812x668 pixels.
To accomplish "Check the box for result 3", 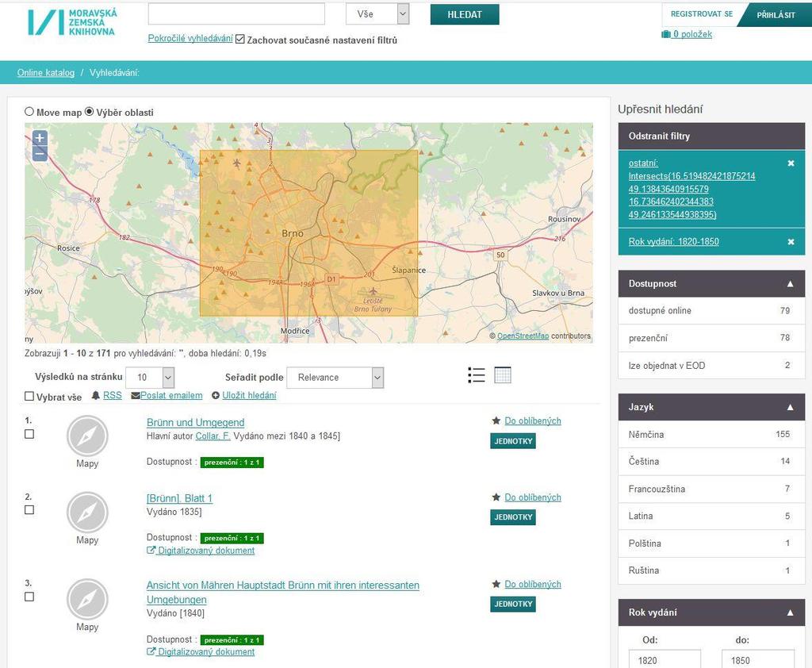I will 29,597.
